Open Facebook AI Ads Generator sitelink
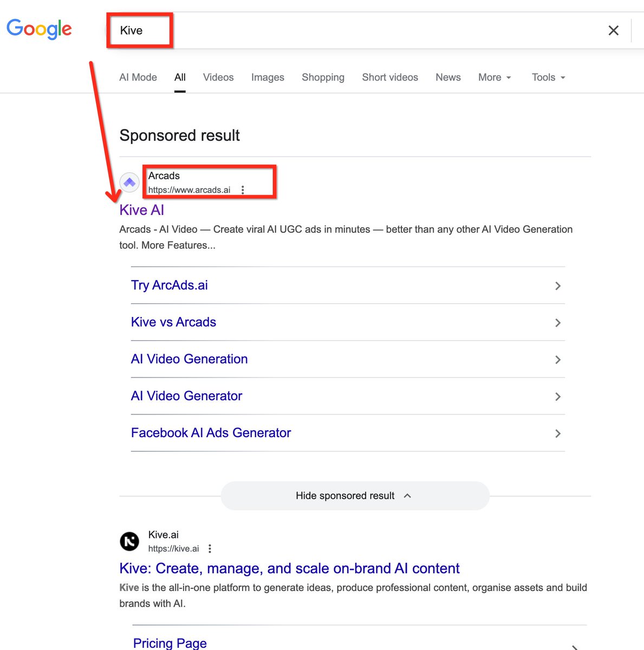The height and width of the screenshot is (650, 644). click(211, 433)
